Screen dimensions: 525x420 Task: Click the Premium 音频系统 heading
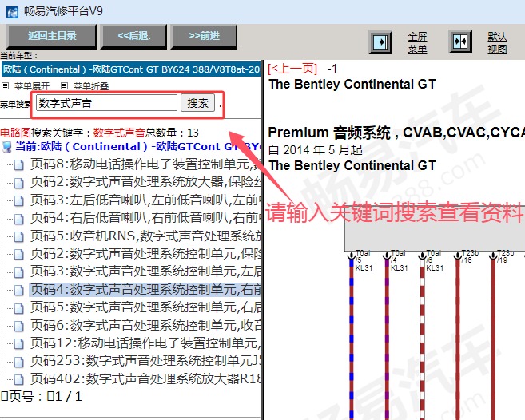point(396,133)
